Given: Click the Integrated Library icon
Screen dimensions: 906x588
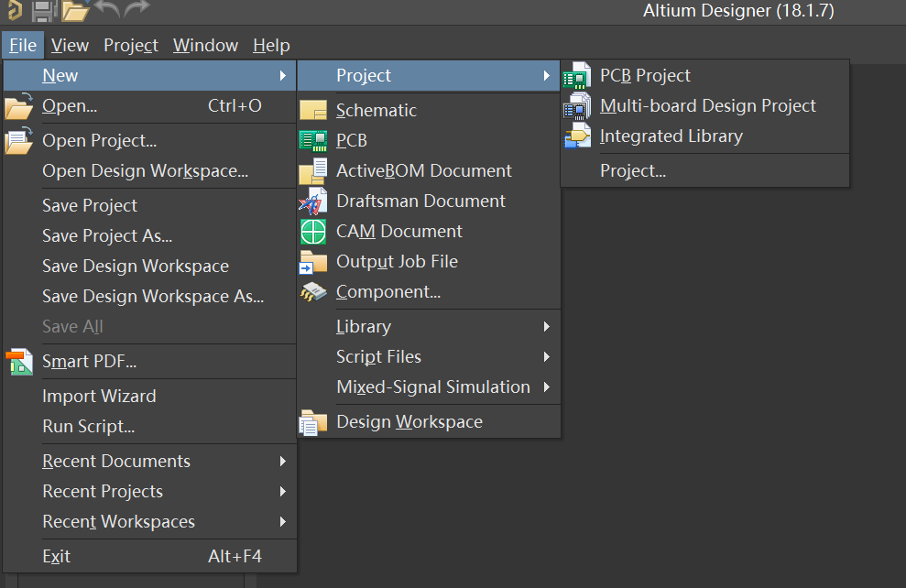Looking at the screenshot, I should pos(577,136).
